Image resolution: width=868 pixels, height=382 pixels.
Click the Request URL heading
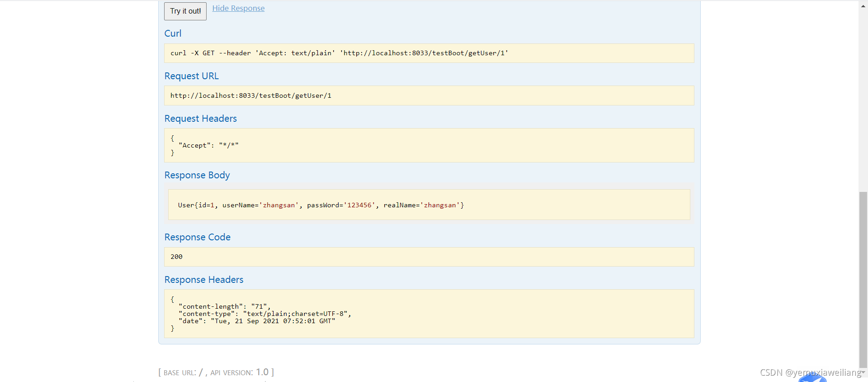coord(192,76)
